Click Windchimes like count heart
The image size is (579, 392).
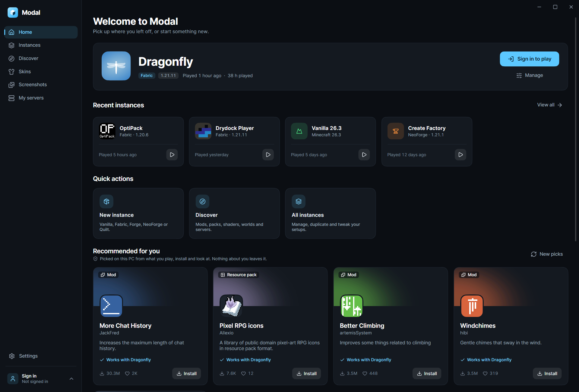(485, 373)
